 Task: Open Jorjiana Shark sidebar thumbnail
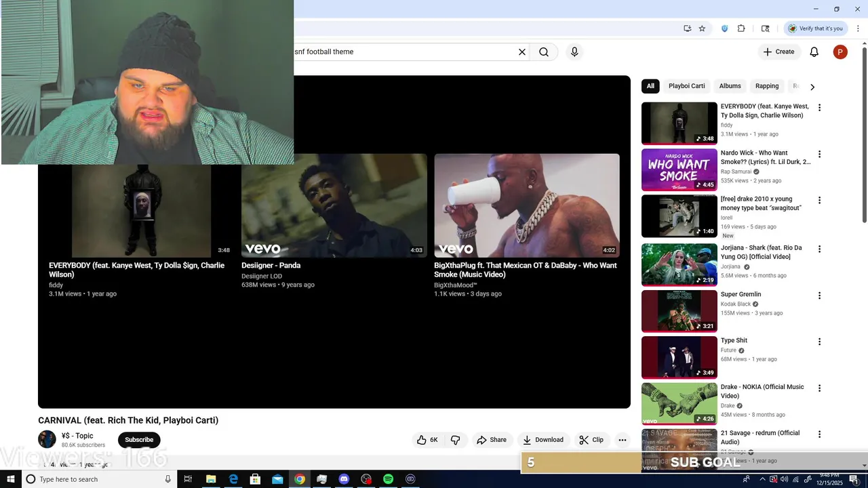[679, 264]
